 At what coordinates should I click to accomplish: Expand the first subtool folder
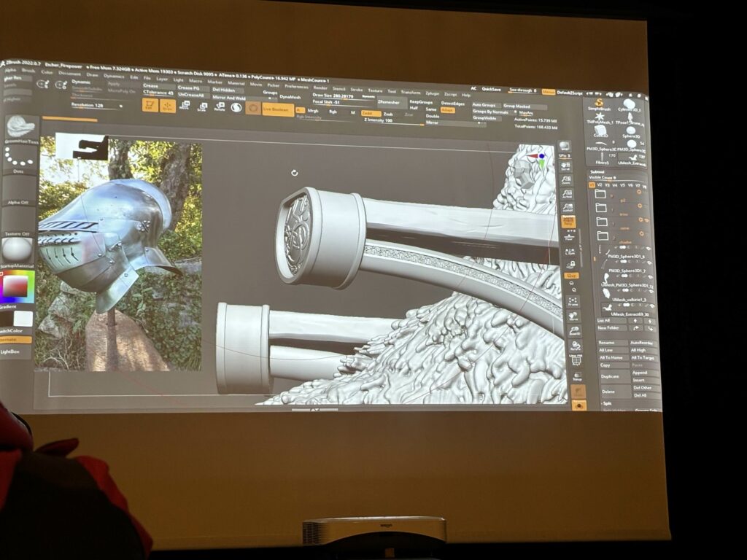tap(601, 195)
